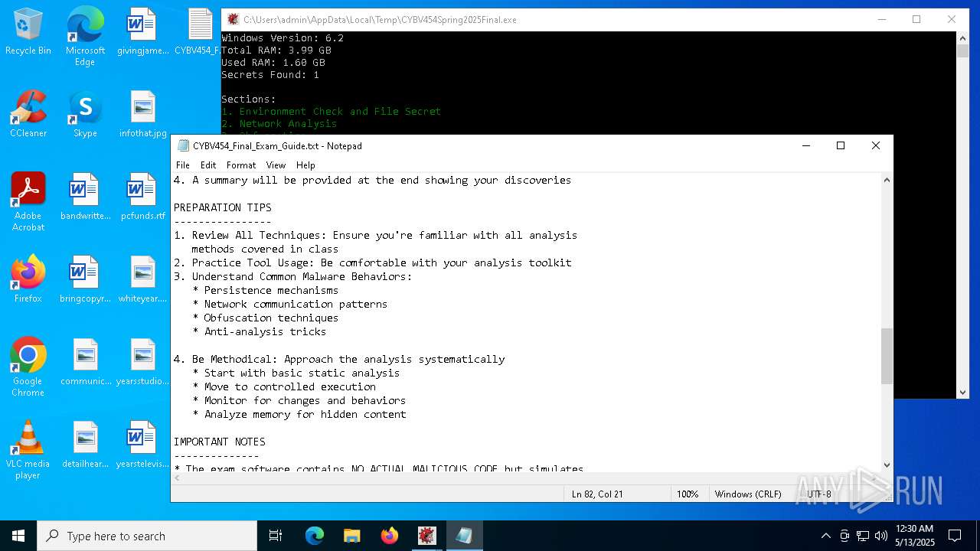Click '* Persistence mechanisms' line

click(265, 290)
